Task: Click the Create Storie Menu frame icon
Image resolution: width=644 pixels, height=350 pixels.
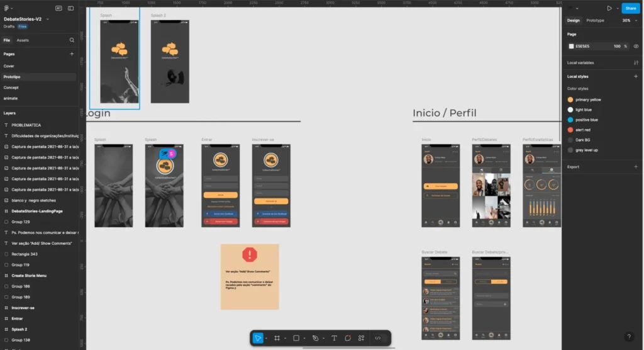Action: (6, 276)
